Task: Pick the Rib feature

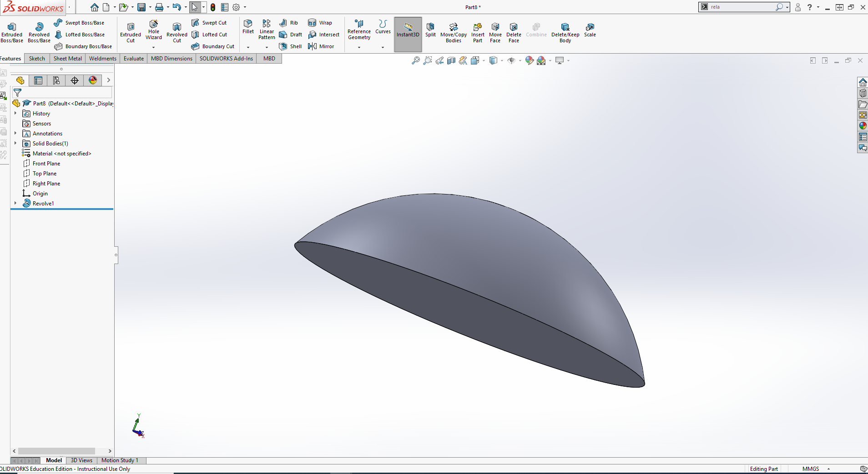Action: (289, 23)
